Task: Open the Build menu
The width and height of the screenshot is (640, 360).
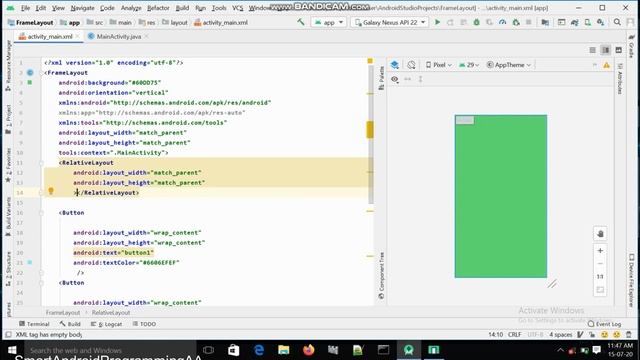Action: tap(182, 8)
